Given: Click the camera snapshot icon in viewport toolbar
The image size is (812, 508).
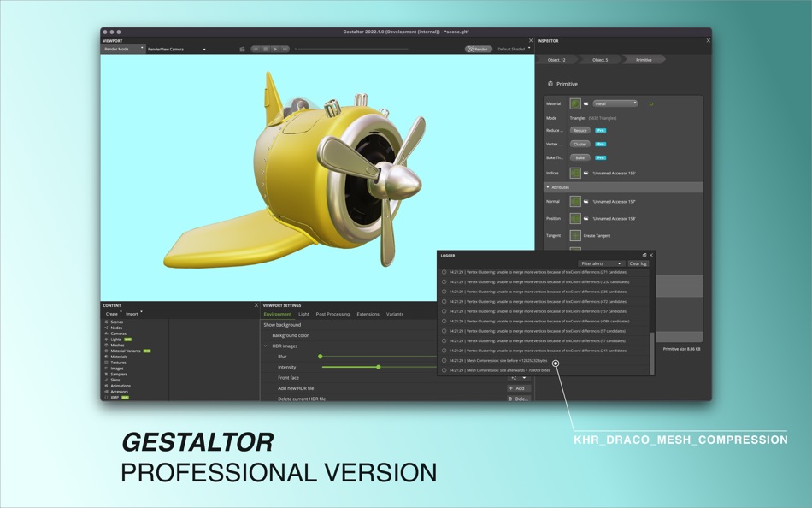Looking at the screenshot, I should [242, 50].
